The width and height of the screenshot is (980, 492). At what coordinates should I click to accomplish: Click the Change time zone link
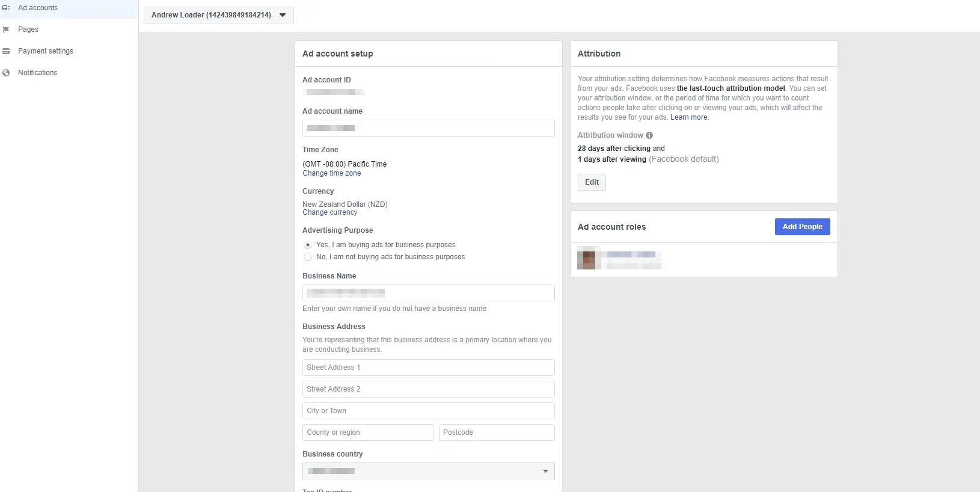point(331,173)
